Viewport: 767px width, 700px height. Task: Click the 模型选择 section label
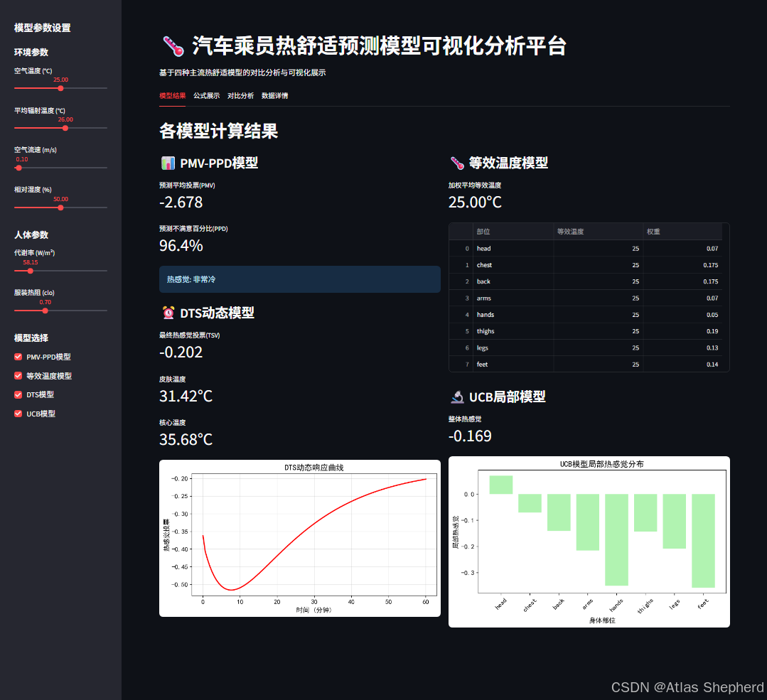click(x=31, y=338)
